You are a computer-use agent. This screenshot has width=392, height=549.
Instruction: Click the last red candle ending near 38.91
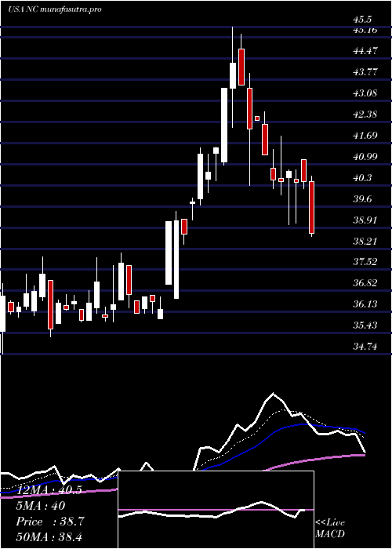pyautogui.click(x=311, y=207)
